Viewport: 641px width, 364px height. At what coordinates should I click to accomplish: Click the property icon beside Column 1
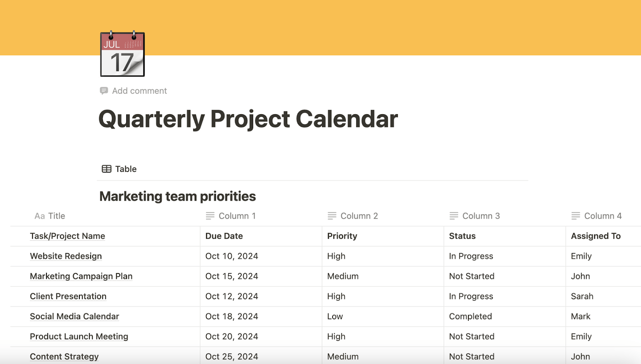click(x=210, y=215)
